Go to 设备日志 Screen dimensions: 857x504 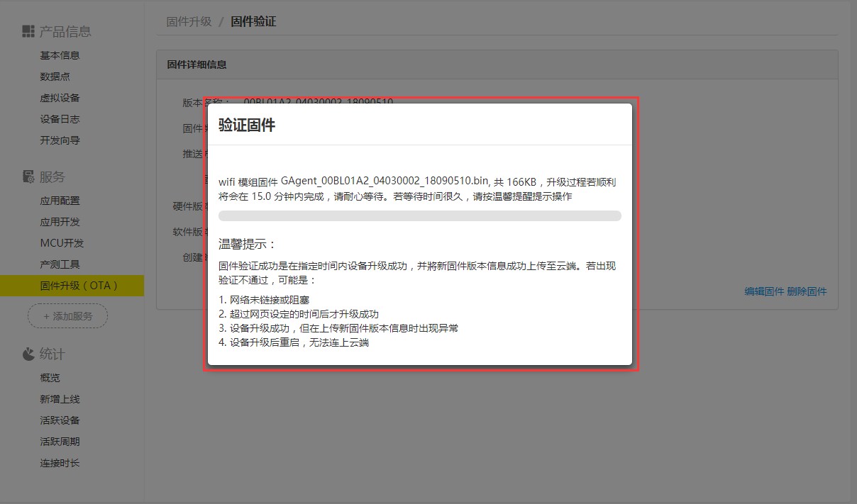point(60,119)
